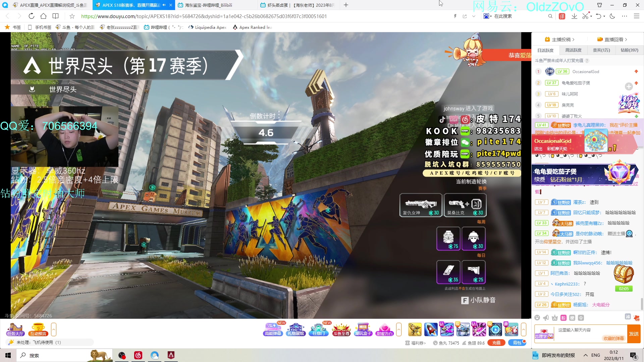Open 哔哩哔哩 bookmark

pos(163,27)
